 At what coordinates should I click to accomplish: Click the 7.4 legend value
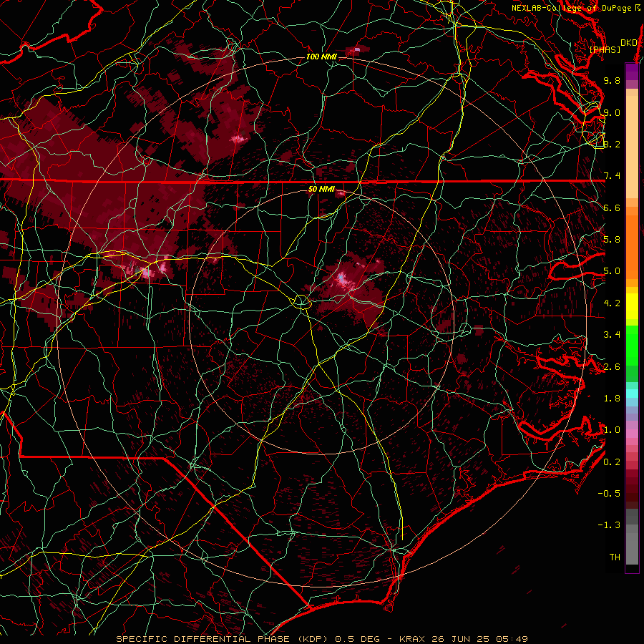click(x=612, y=176)
